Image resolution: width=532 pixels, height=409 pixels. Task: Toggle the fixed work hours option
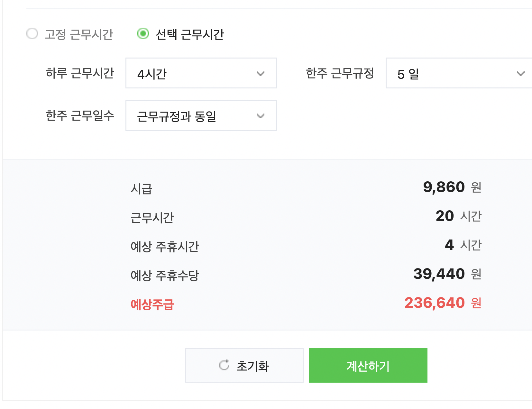32,34
